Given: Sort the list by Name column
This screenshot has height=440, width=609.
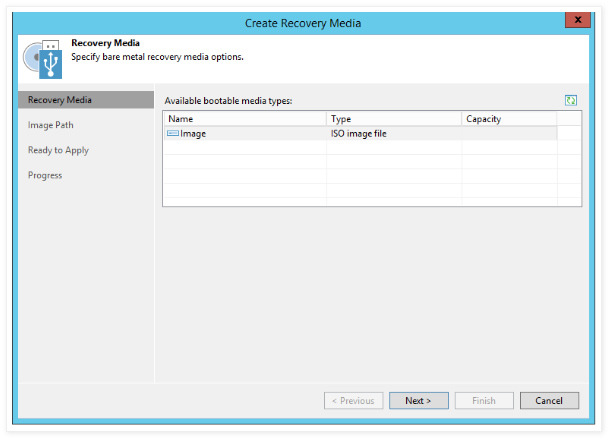Looking at the screenshot, I should pyautogui.click(x=244, y=119).
